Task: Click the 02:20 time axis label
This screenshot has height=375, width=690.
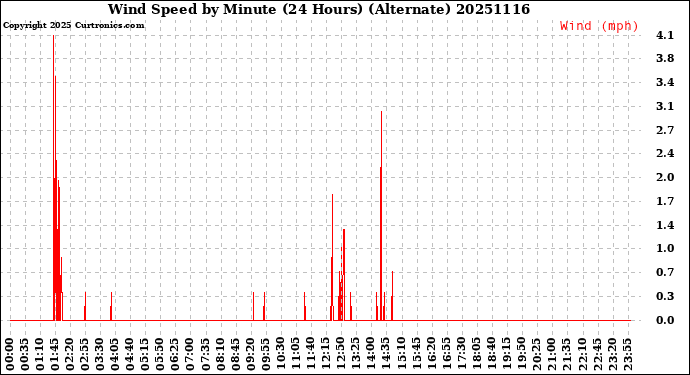Action: [70, 355]
